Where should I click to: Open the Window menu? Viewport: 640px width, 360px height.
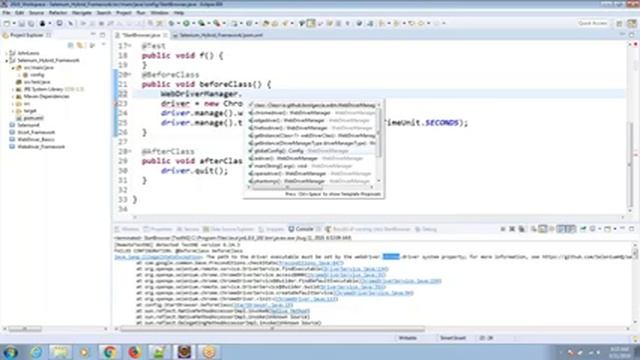coord(159,13)
